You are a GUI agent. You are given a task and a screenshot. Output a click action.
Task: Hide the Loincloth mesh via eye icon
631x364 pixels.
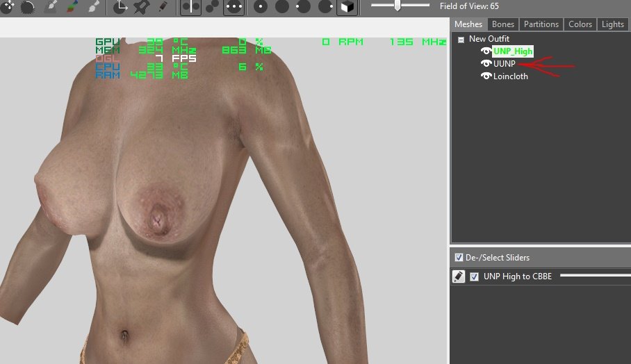[486, 76]
